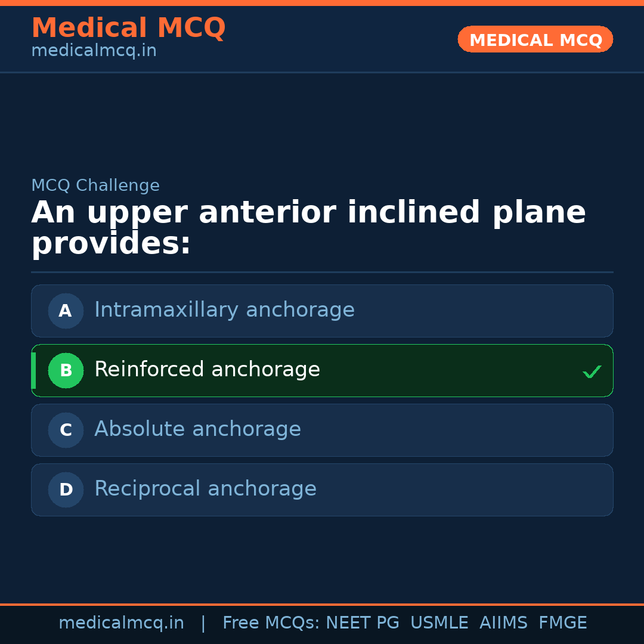Click the letter D circle icon
The image size is (644, 644).
66,490
